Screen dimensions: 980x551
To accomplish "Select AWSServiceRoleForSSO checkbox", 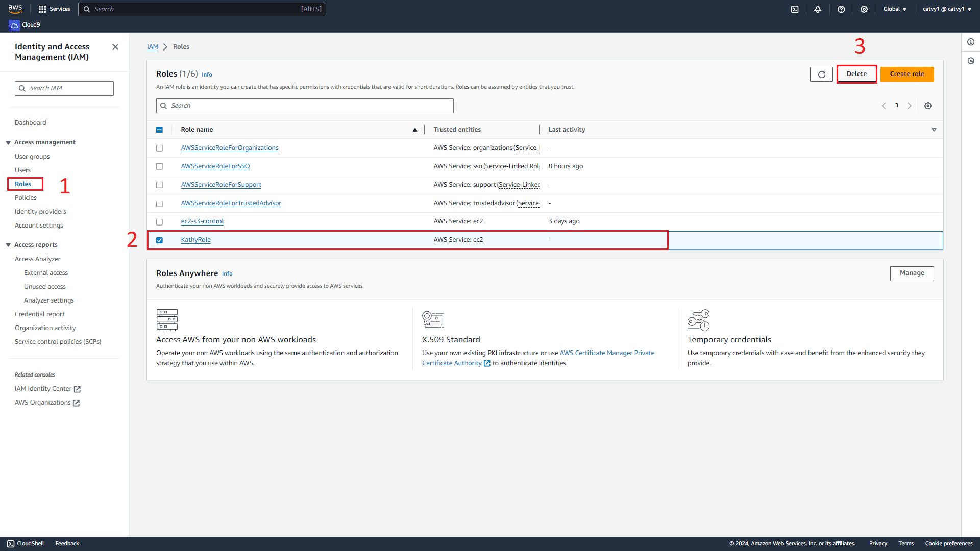I will [x=159, y=166].
